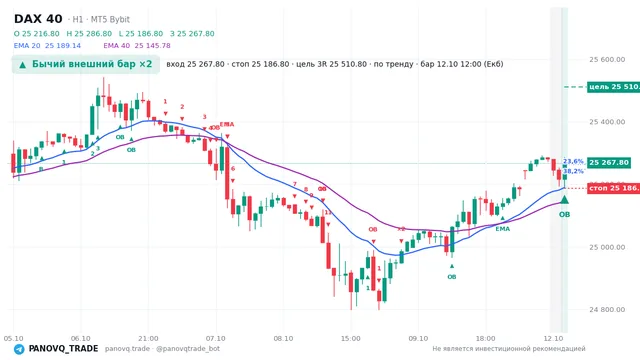Click the 07.10 date label on the time axis
The image size is (640, 360).
(x=216, y=339)
